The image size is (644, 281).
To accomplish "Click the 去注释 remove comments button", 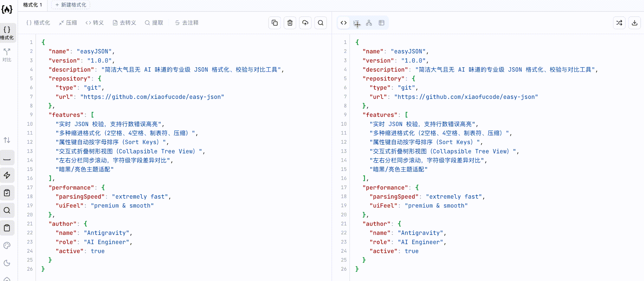I will [187, 23].
